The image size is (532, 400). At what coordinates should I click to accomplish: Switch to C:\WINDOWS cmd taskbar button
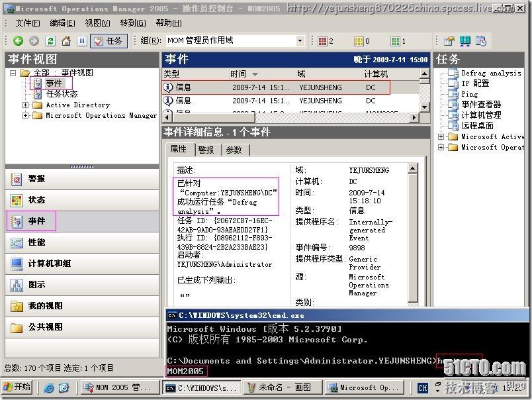(202, 387)
